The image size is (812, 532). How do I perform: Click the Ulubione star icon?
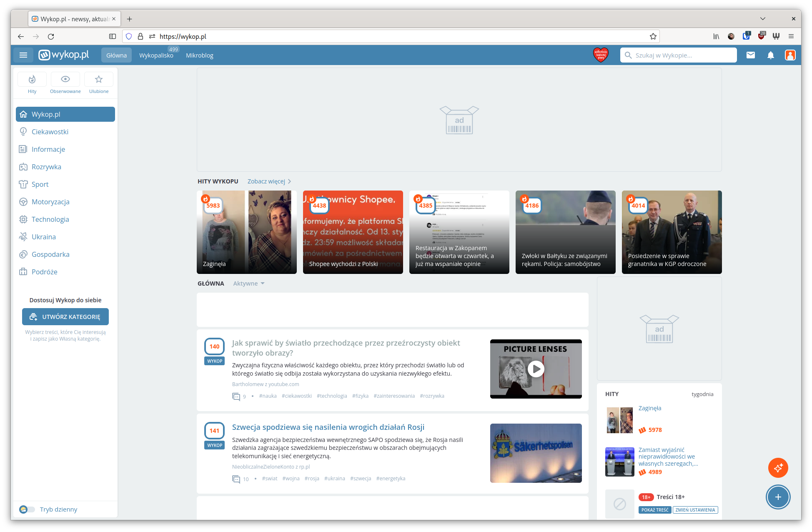(99, 79)
